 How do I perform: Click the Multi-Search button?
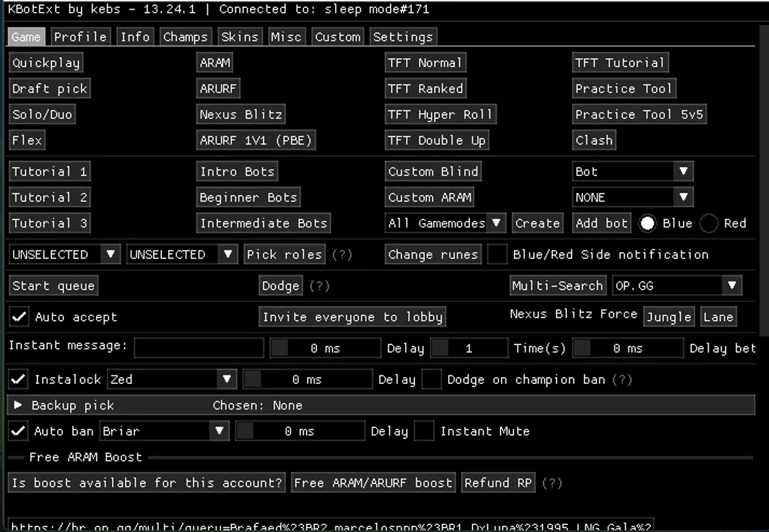558,285
